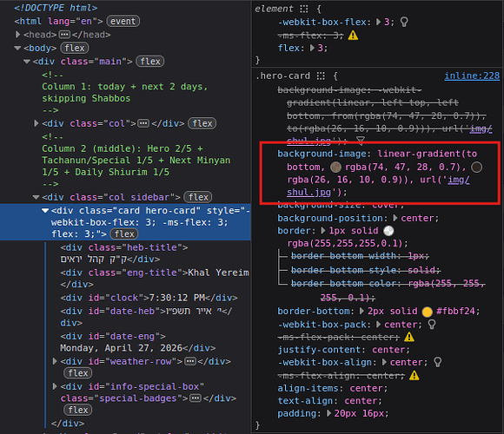Screen dimensions: 504x434
Task: Expand border-bottom shorthand arrow
Action: [361, 311]
